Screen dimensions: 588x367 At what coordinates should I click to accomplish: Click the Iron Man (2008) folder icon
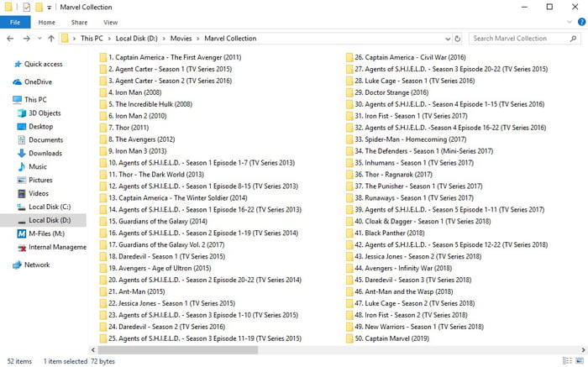tap(103, 92)
